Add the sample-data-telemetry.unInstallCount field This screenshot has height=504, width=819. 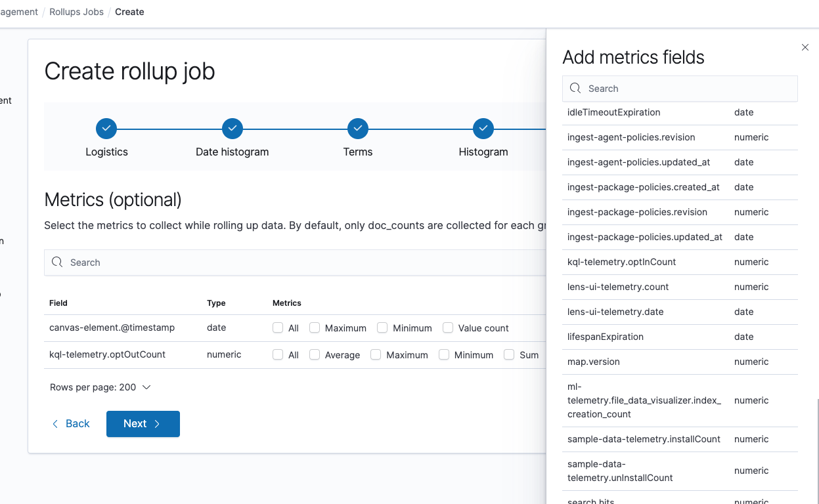click(x=680, y=471)
